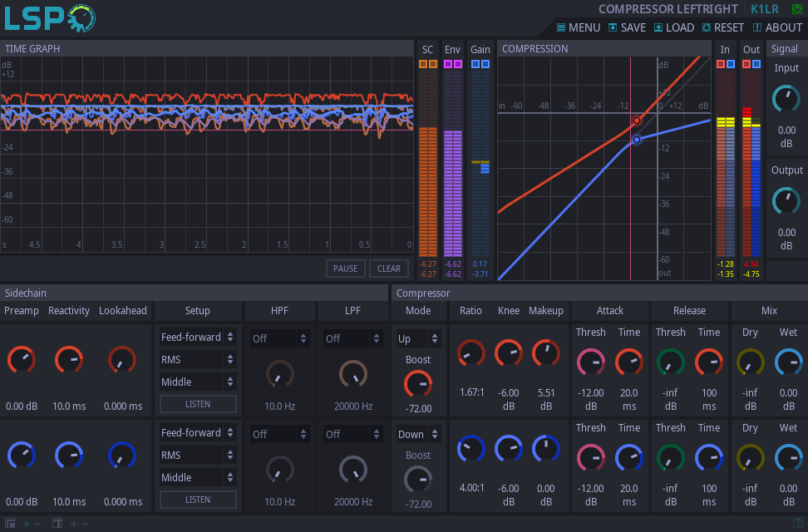Click the LSP logo
Image resolution: width=808 pixels, height=532 pixels.
coord(50,18)
